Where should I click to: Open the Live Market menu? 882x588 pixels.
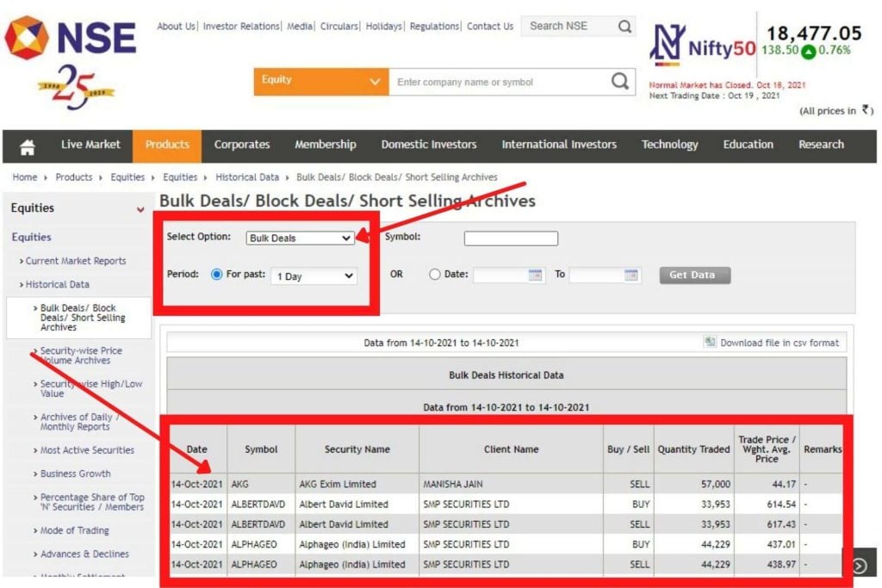[x=90, y=145]
